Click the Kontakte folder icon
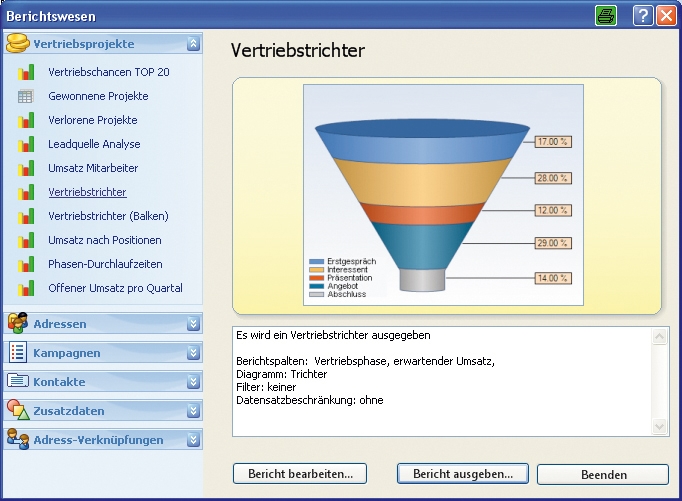This screenshot has height=501, width=682. click(18, 381)
